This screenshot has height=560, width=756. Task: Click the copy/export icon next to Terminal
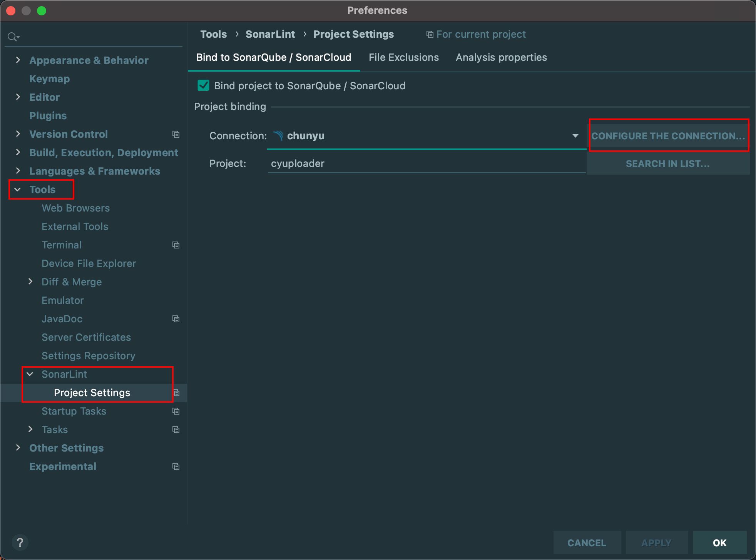[x=176, y=245]
